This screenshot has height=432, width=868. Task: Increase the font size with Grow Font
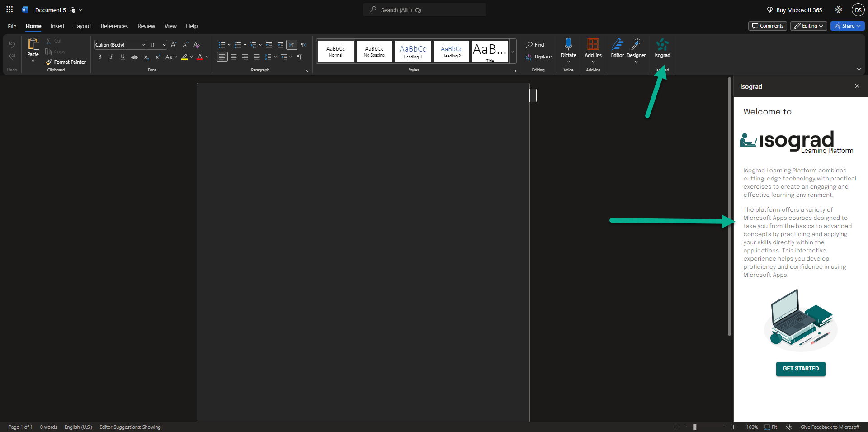point(174,45)
